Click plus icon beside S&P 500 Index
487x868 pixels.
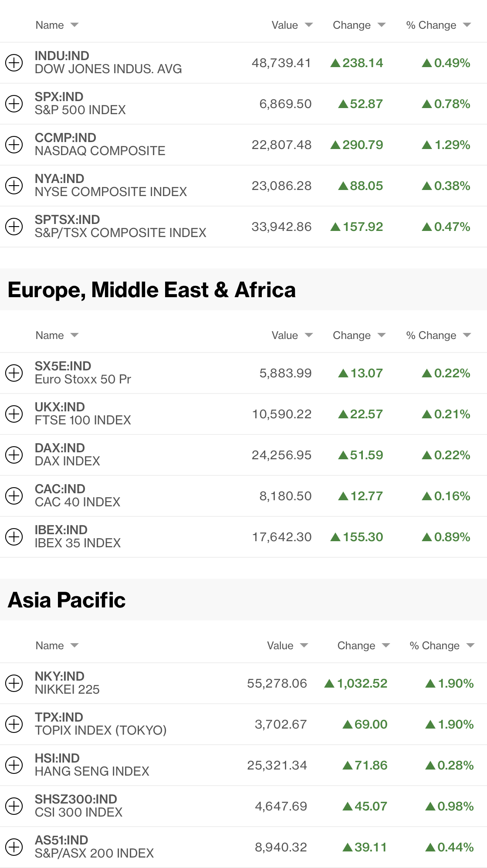(x=14, y=104)
